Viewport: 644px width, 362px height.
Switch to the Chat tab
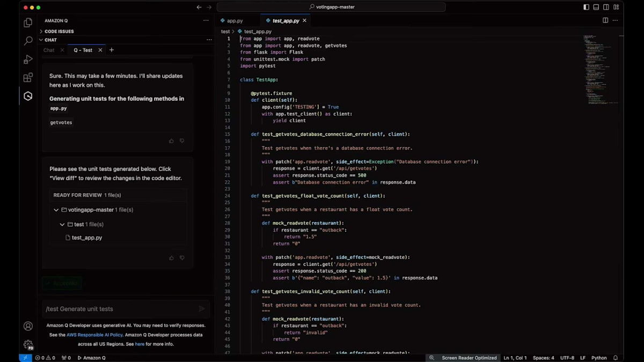(x=49, y=50)
